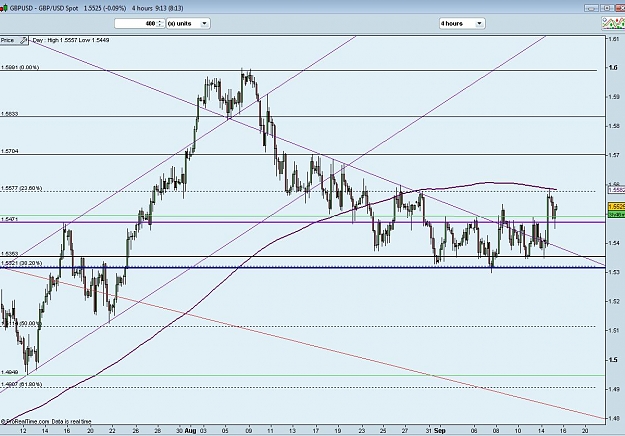Select the 1.4807 (61.80%) Fibonacci label
Screen dimensions: 625x436
(22, 385)
